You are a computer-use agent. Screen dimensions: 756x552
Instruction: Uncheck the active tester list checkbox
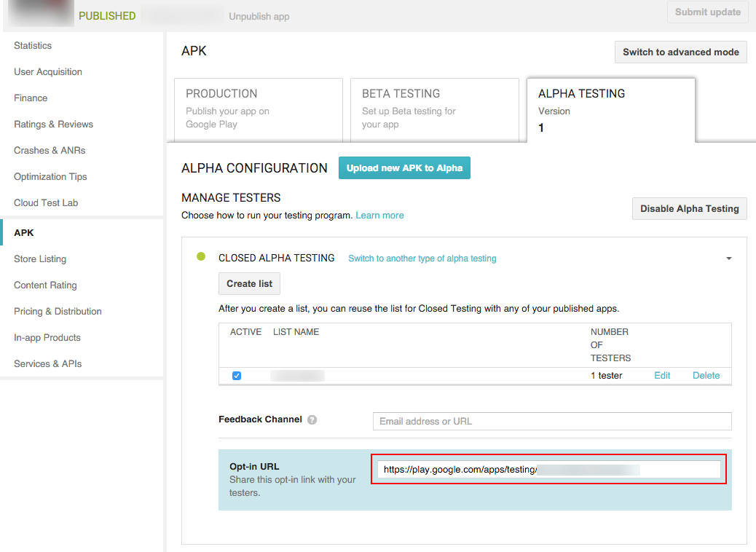coord(237,376)
